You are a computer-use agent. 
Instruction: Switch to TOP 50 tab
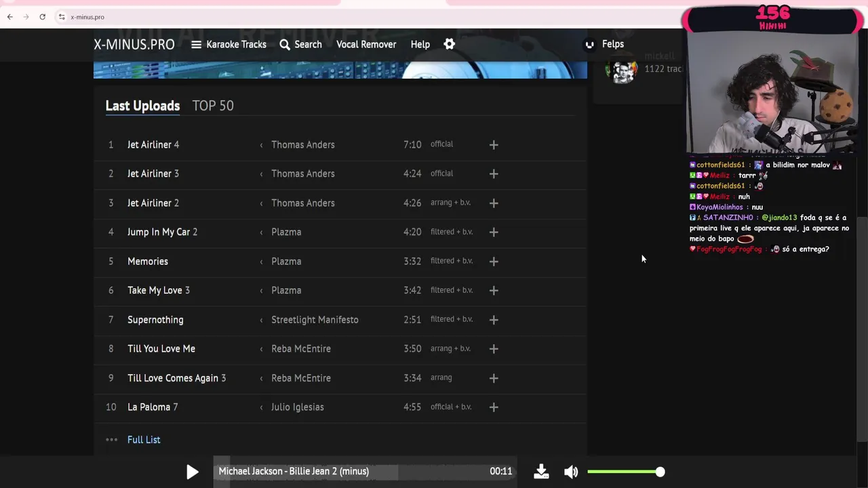pos(213,106)
